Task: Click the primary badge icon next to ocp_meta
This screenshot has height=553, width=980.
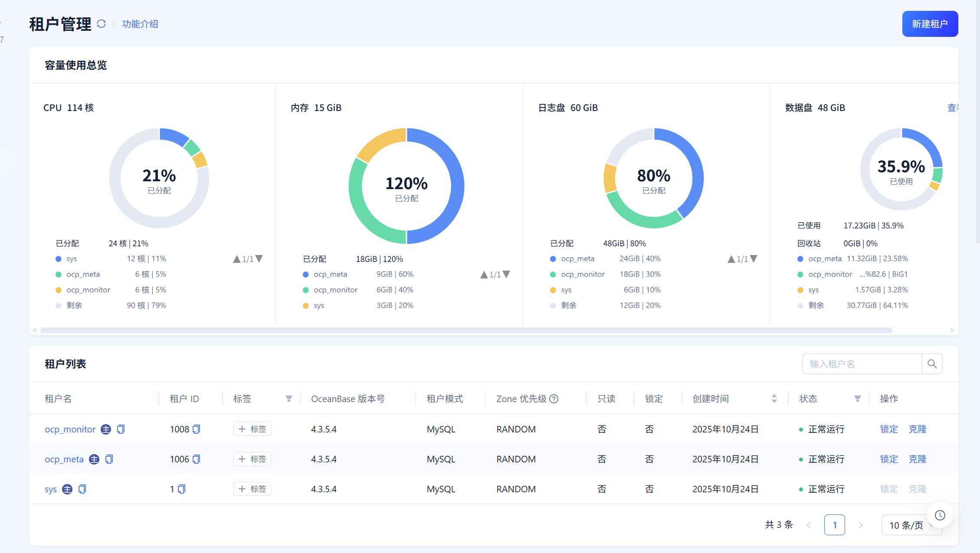Action: pos(94,459)
